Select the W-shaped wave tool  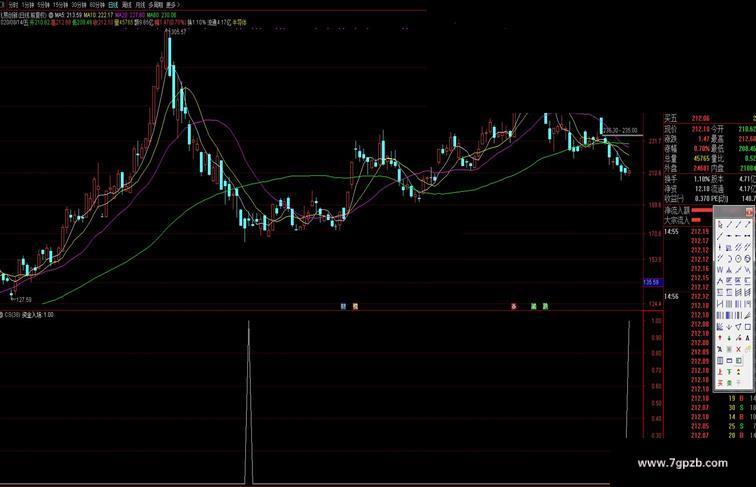[x=720, y=270]
